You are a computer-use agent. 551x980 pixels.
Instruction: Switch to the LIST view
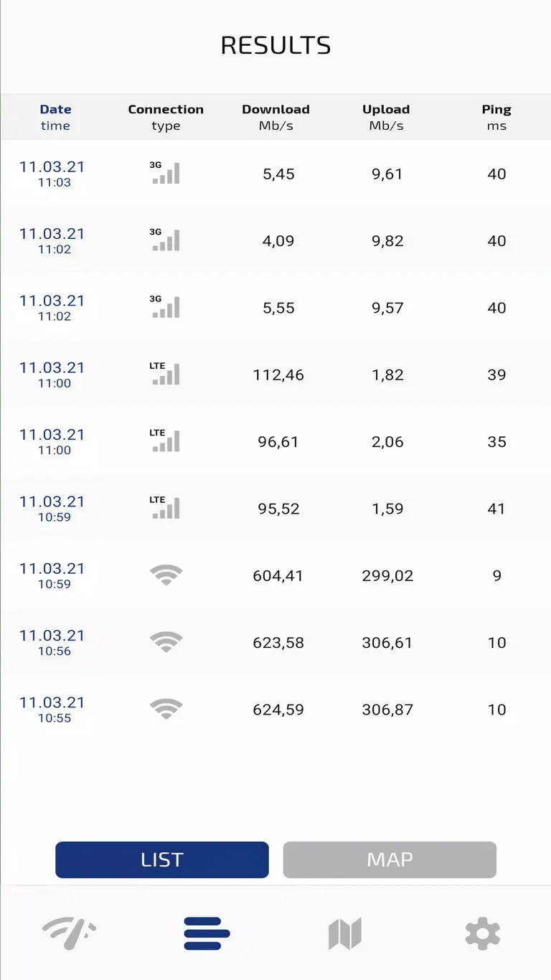point(162,859)
